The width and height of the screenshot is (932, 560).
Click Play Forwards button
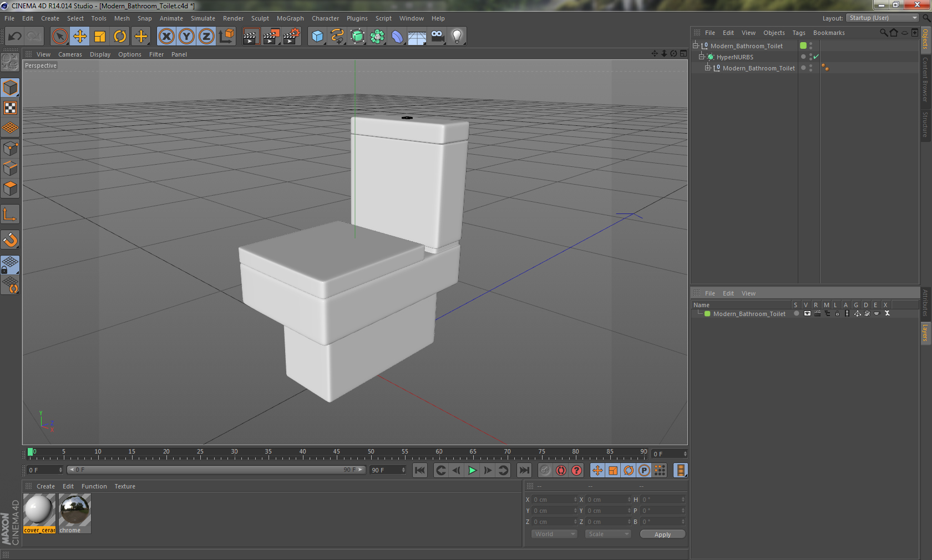(472, 470)
